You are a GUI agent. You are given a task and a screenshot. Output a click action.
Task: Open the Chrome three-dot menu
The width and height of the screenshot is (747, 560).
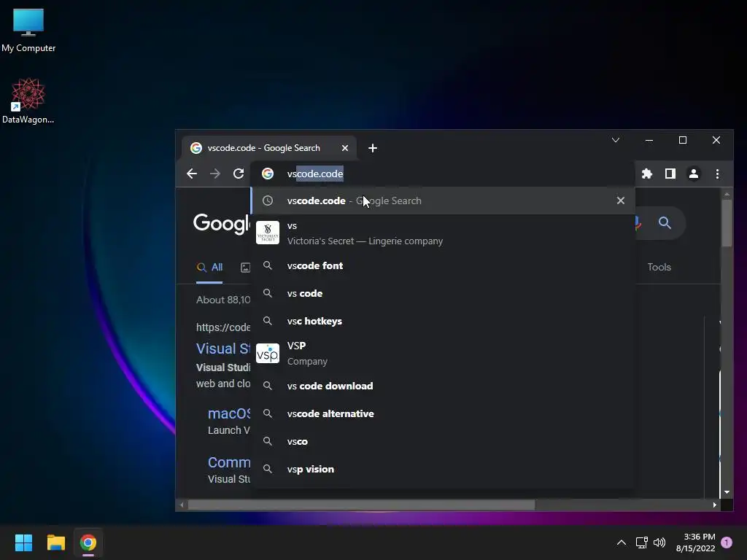717,174
